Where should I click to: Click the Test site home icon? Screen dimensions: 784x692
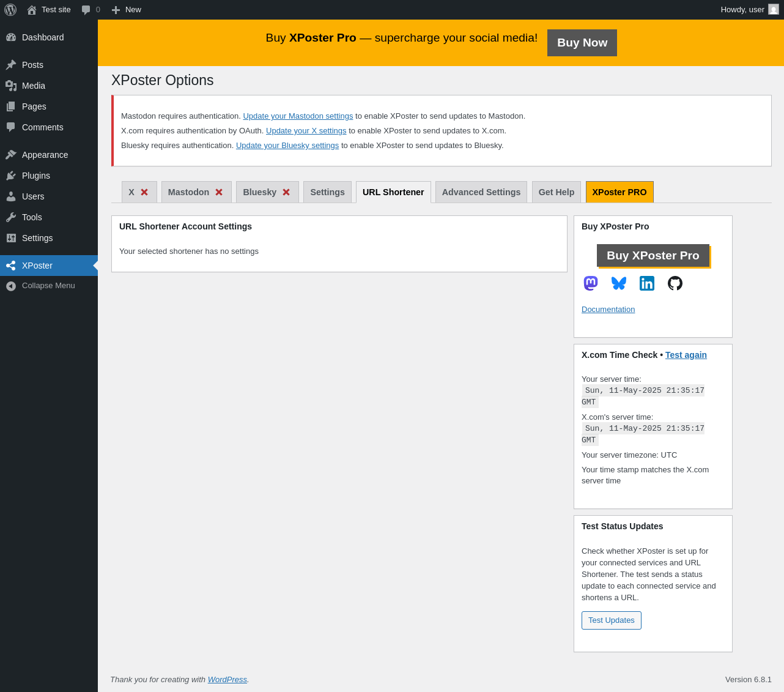point(32,10)
